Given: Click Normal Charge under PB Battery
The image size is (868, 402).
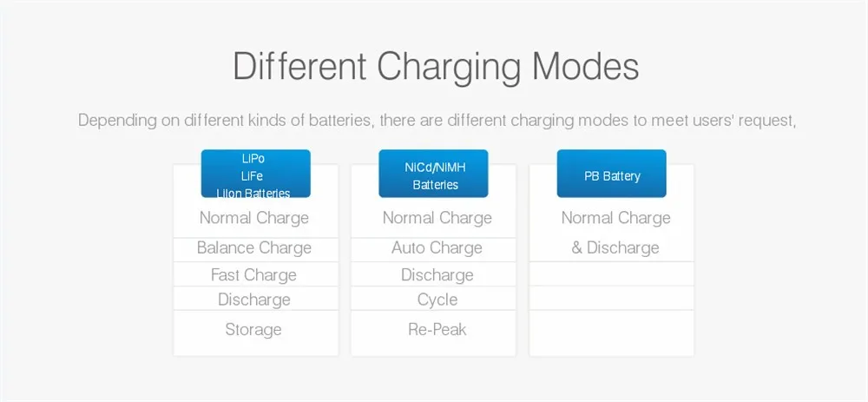Looking at the screenshot, I should [616, 218].
